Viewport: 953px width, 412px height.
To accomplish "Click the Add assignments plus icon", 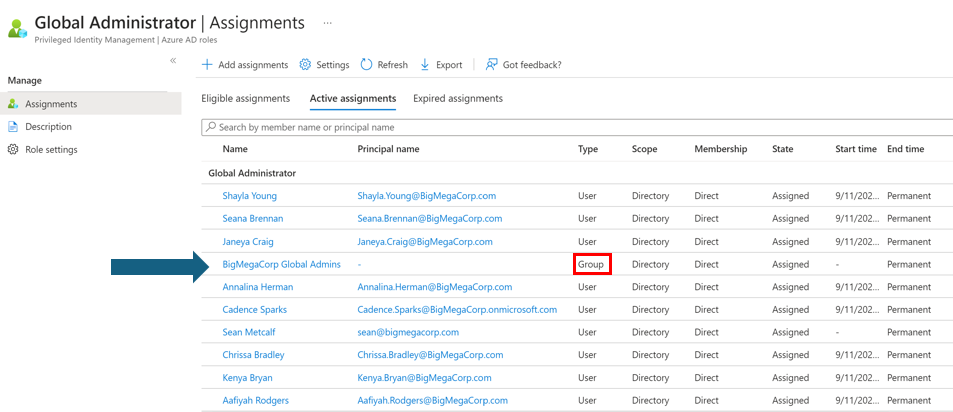I will (207, 65).
